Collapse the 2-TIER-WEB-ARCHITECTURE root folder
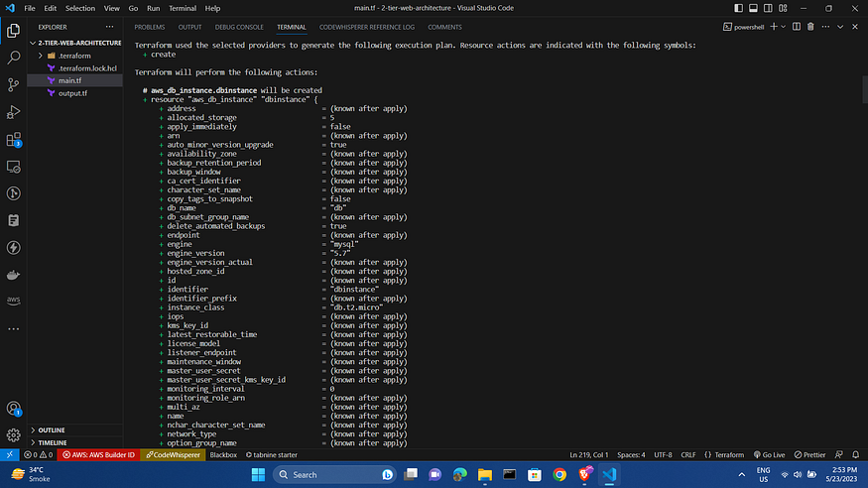The width and height of the screenshot is (868, 488). pos(74,43)
